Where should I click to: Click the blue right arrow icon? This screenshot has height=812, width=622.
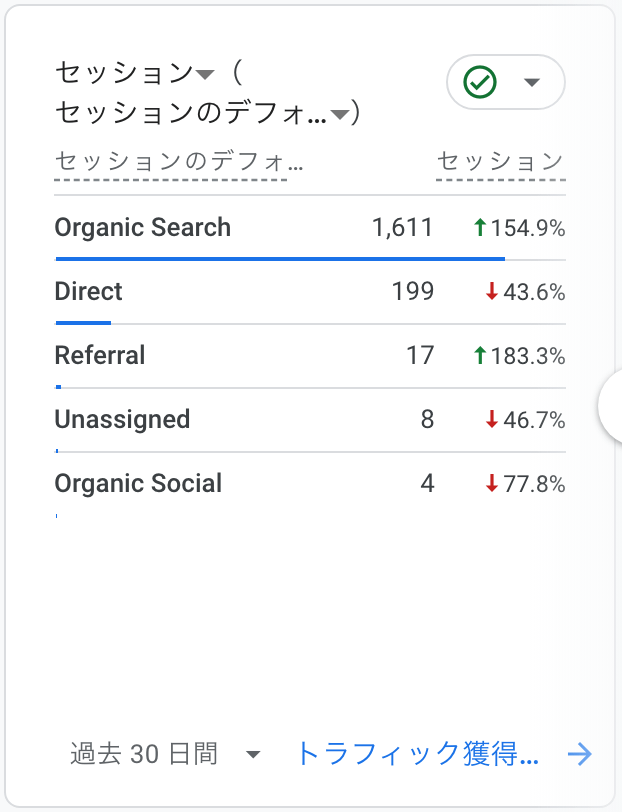(580, 753)
